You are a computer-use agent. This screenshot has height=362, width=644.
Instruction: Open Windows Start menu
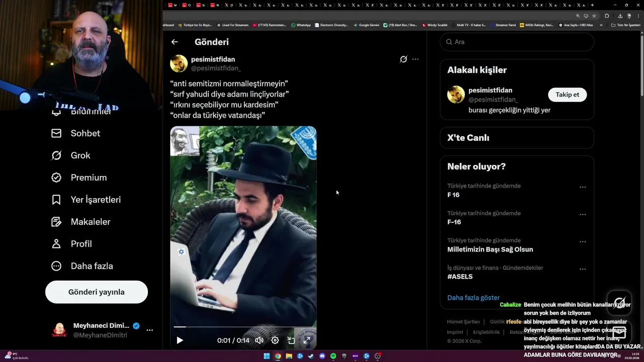click(267, 356)
